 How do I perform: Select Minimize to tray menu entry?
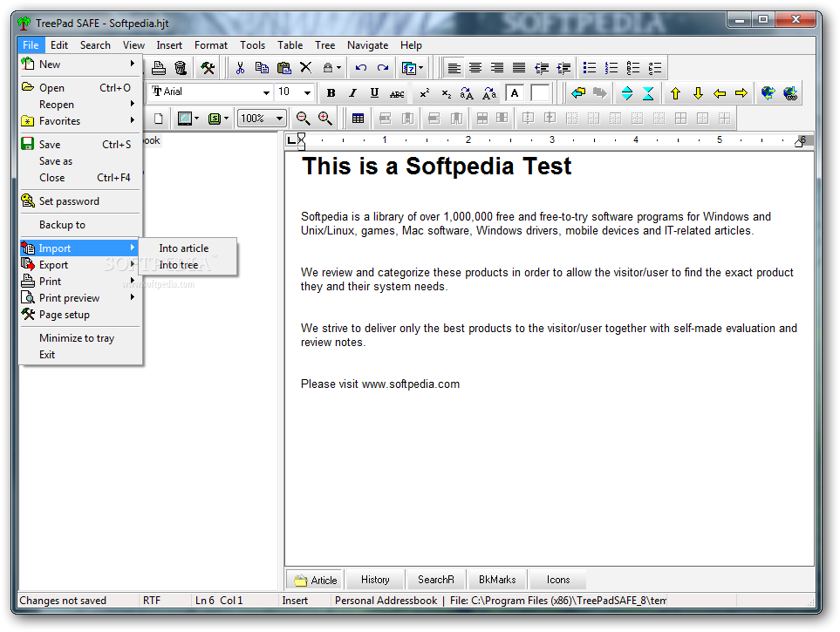[80, 338]
